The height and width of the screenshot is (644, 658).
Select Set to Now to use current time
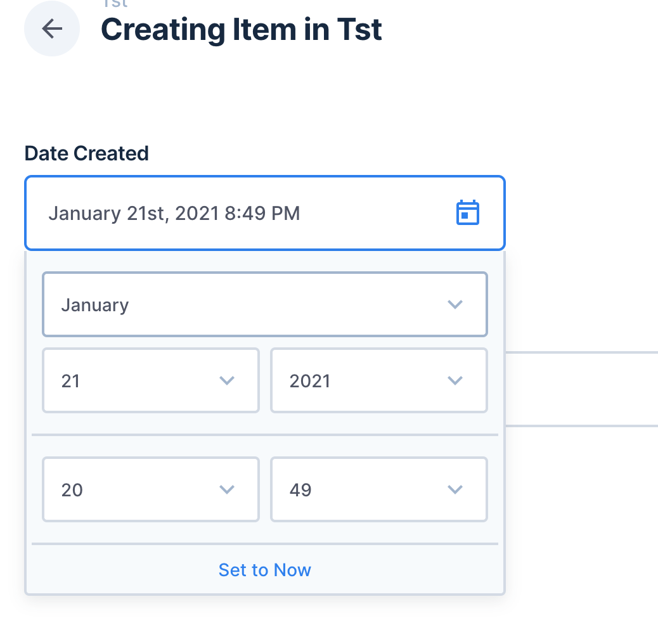click(264, 570)
